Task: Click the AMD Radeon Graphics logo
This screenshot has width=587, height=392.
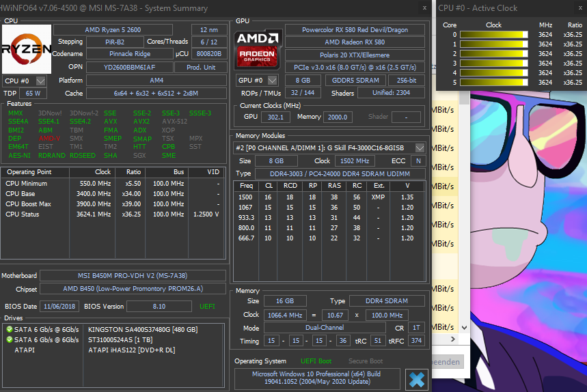Action: tap(257, 50)
